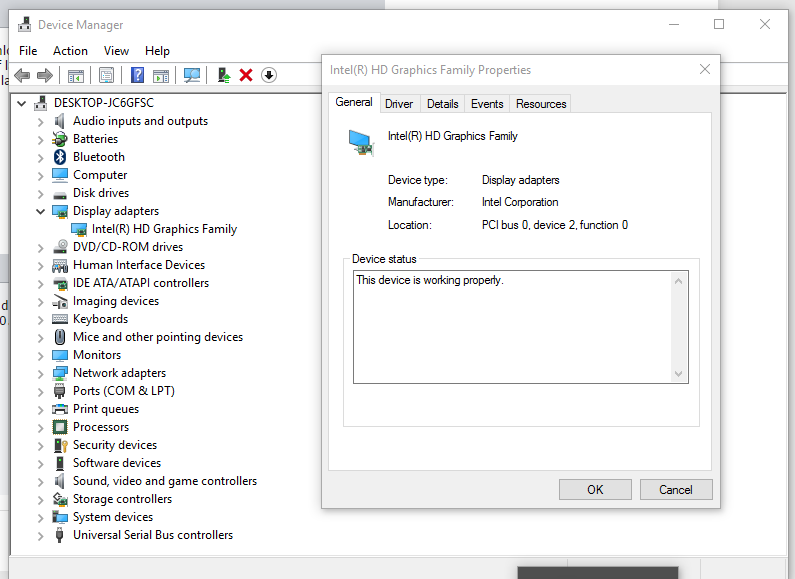
Task: Click 'PCI bus 0, device 2, function 0' text
Action: tap(555, 225)
